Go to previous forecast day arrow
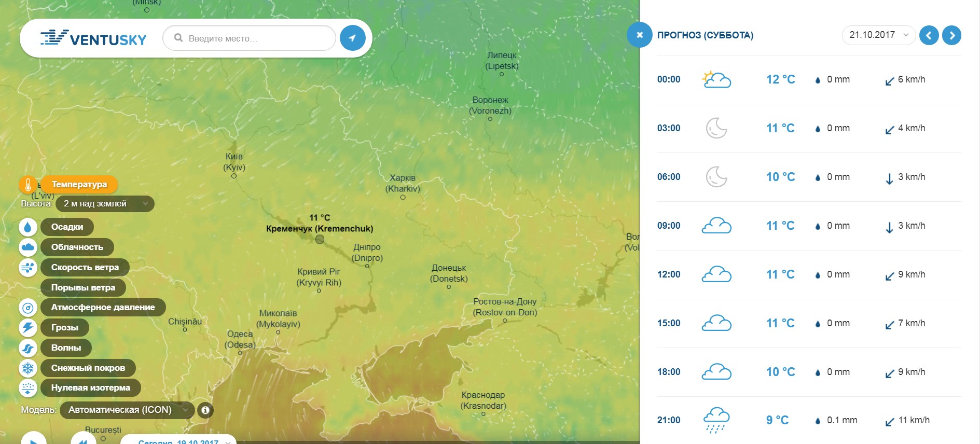 pos(929,35)
